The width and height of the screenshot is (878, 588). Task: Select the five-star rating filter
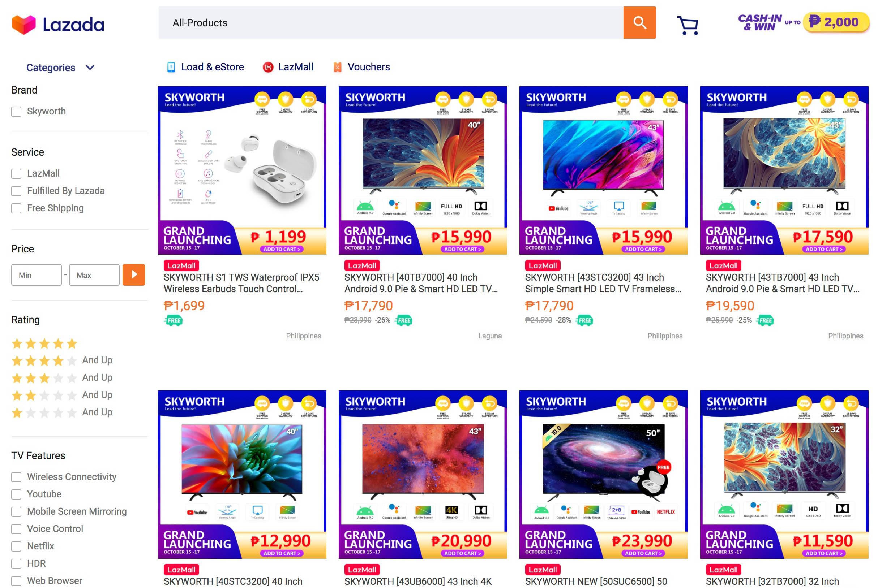tap(44, 343)
